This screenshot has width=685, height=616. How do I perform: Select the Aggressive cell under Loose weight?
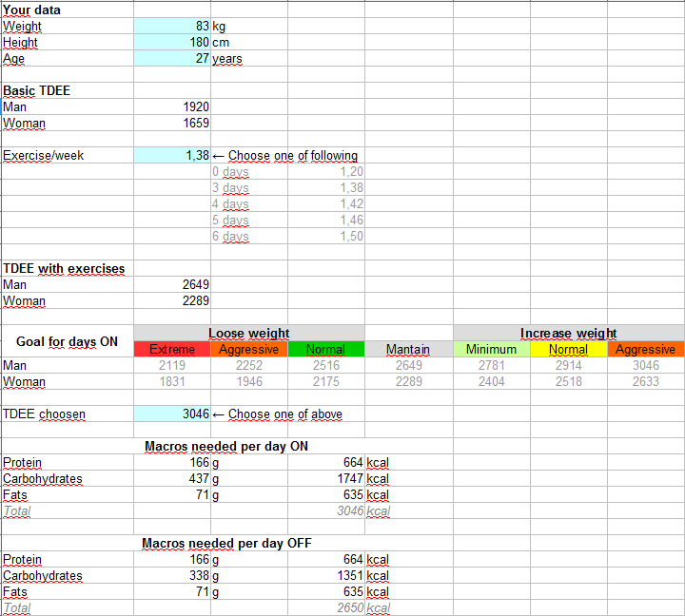[249, 350]
